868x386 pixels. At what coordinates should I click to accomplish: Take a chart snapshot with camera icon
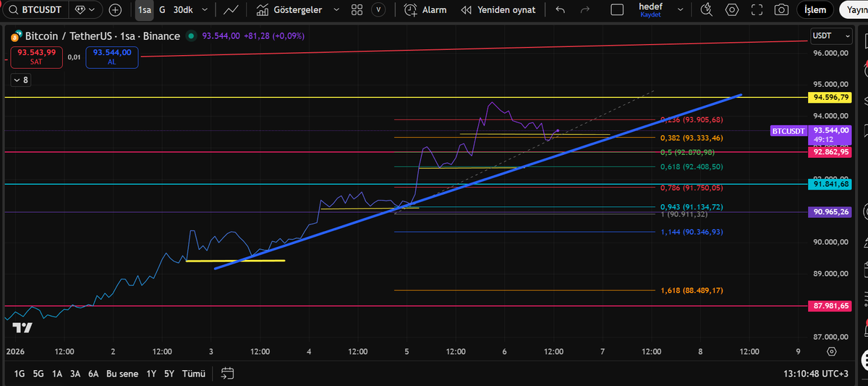coord(781,10)
